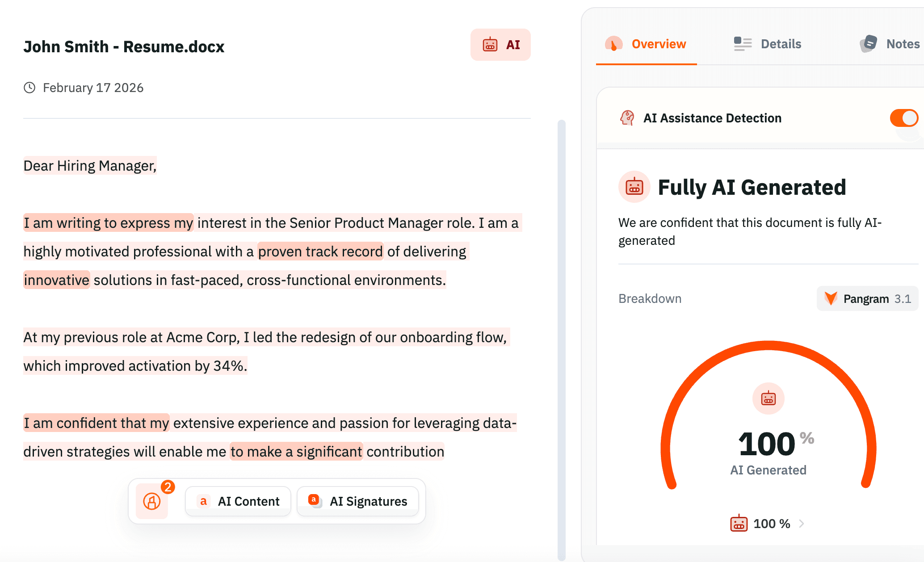
Task: Click the AI badge beside the document title
Action: [x=500, y=44]
